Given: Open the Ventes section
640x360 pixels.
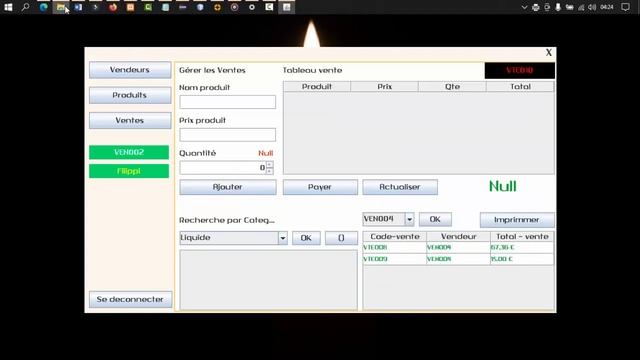Looking at the screenshot, I should tap(130, 120).
